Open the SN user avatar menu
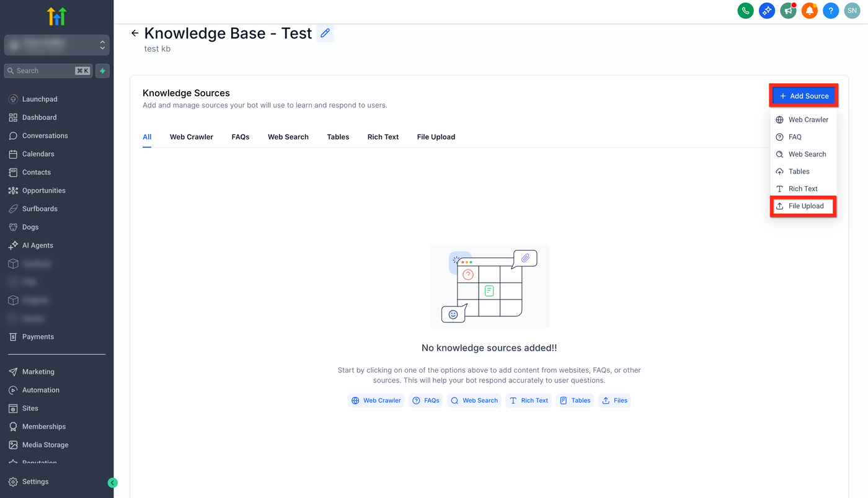This screenshot has height=498, width=868. pyautogui.click(x=852, y=11)
